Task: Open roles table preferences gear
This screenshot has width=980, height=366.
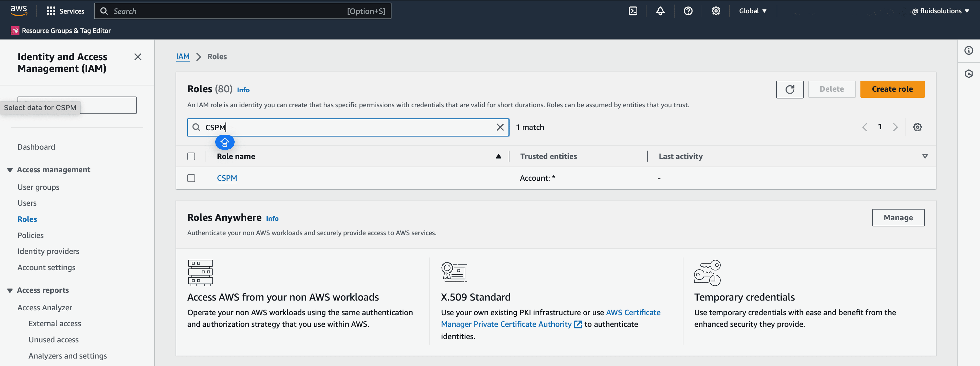Action: (917, 127)
